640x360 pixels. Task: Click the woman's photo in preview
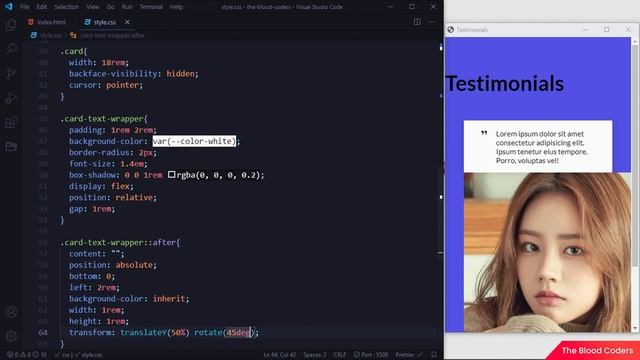coord(547,252)
